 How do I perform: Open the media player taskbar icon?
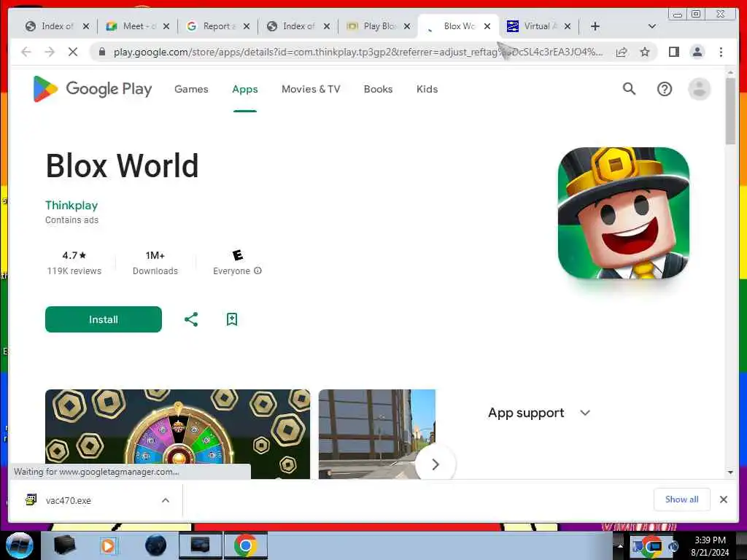[108, 545]
